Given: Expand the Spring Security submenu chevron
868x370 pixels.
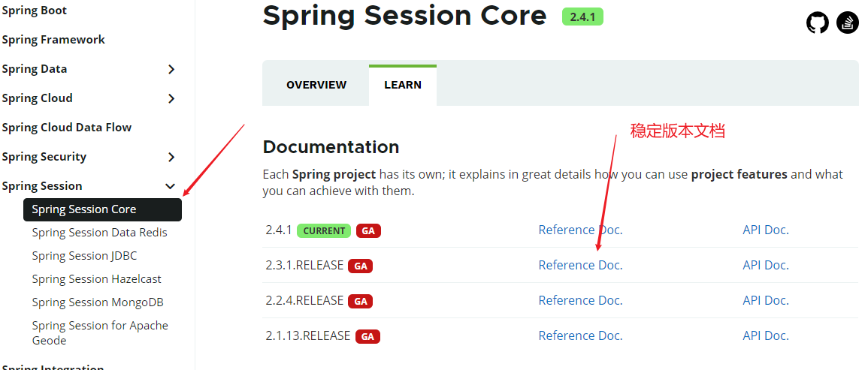Looking at the screenshot, I should pos(171,157).
